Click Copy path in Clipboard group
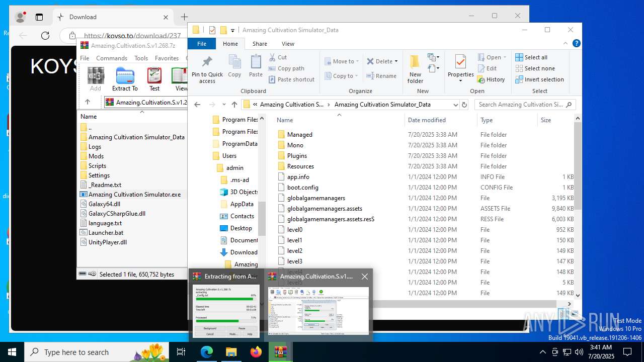Viewport: 644px width, 362px height. coord(286,68)
